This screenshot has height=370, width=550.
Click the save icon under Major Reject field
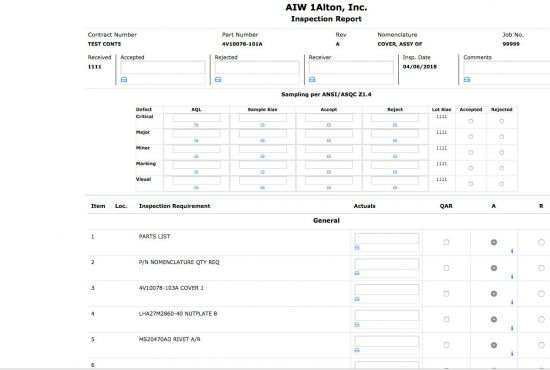point(395,141)
